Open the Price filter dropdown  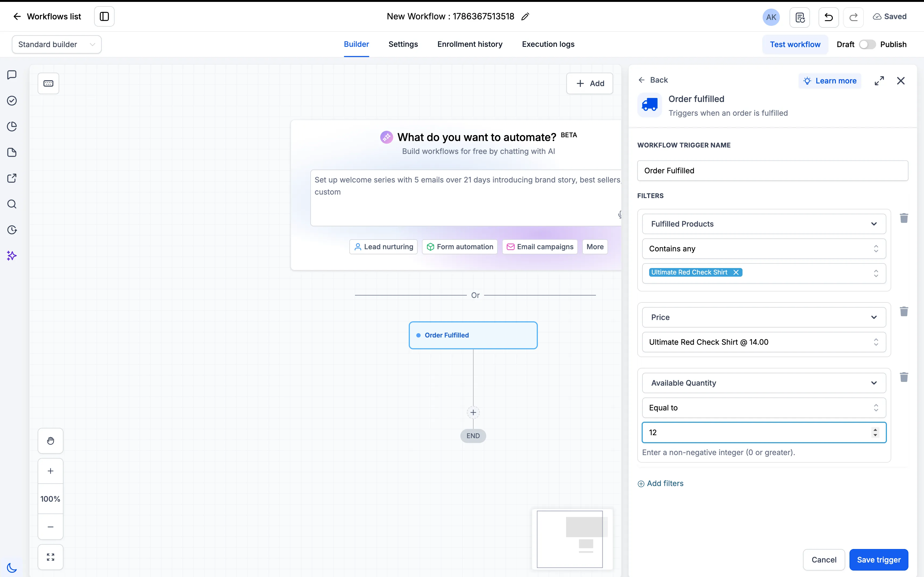click(764, 318)
